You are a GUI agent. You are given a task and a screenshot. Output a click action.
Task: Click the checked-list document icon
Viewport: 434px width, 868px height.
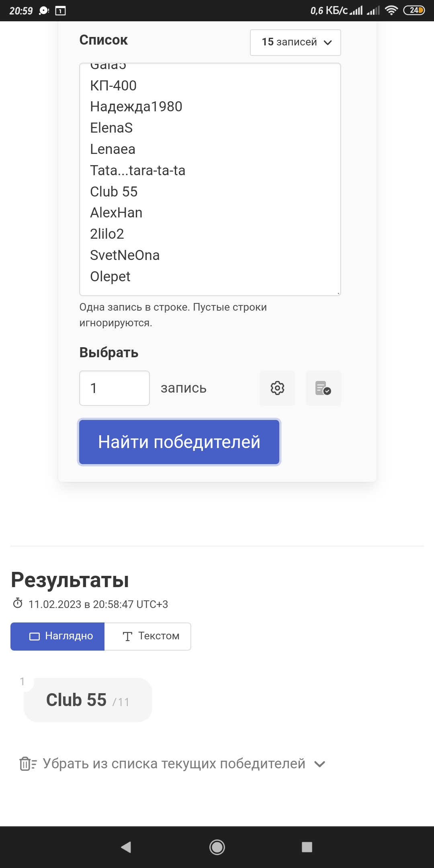tap(323, 388)
